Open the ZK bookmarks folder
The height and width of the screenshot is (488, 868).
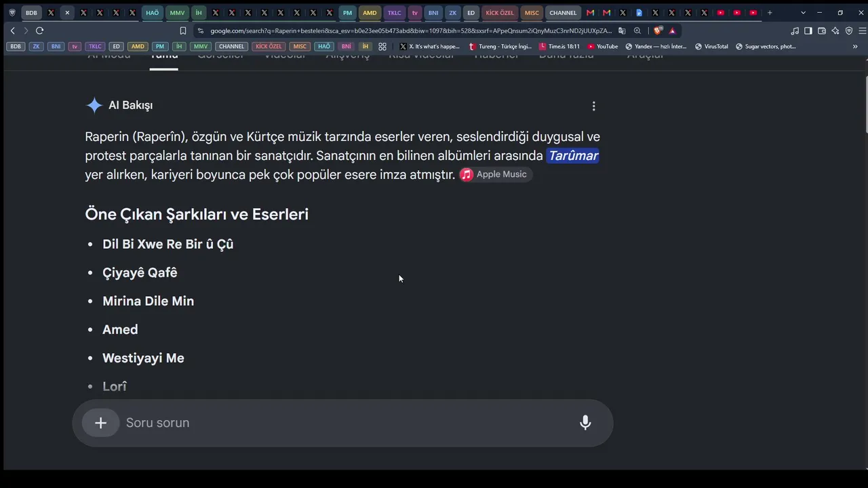(x=36, y=47)
